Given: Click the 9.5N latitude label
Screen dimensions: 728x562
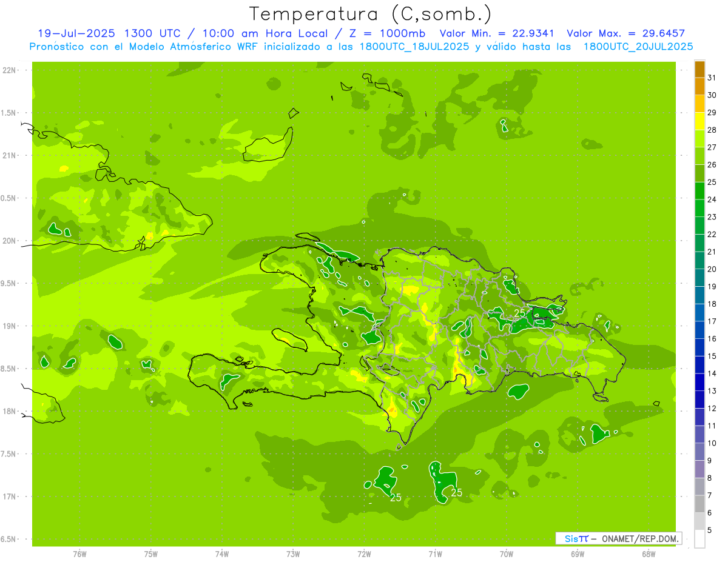Looking at the screenshot, I should pos(8,283).
